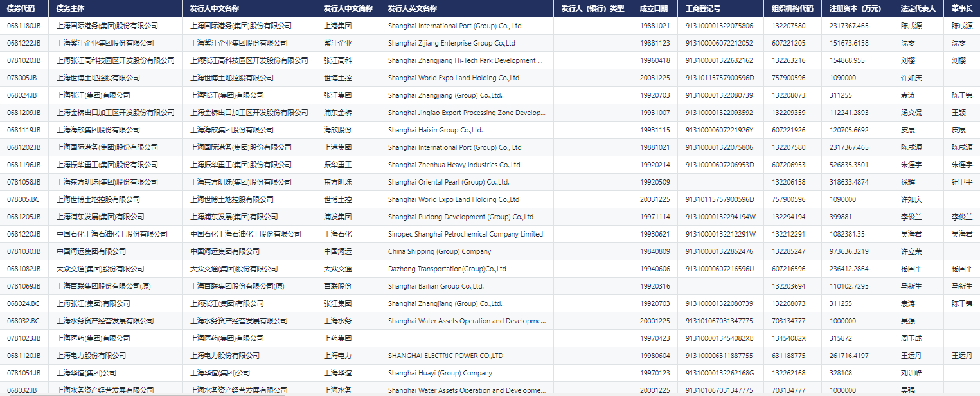
Task: Click the 注册资本（万元） column header
Action: [x=857, y=8]
